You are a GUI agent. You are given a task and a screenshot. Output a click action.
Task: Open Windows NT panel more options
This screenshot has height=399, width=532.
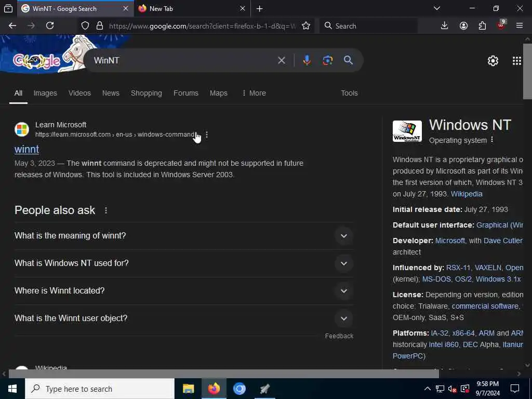(492, 140)
